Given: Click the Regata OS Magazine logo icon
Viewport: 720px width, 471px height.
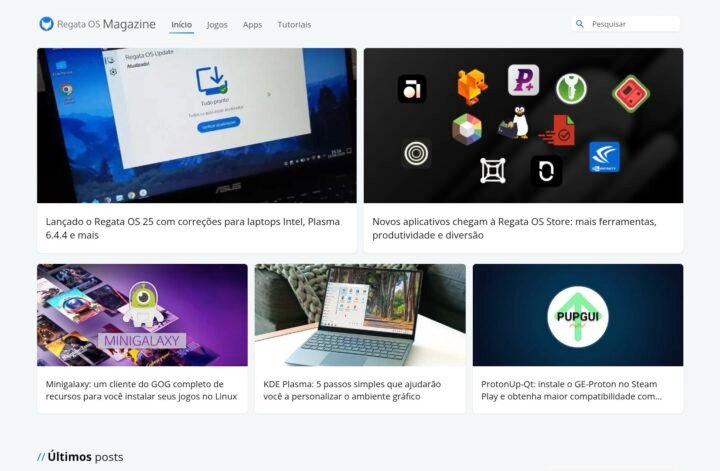Looking at the screenshot, I should pyautogui.click(x=46, y=24).
